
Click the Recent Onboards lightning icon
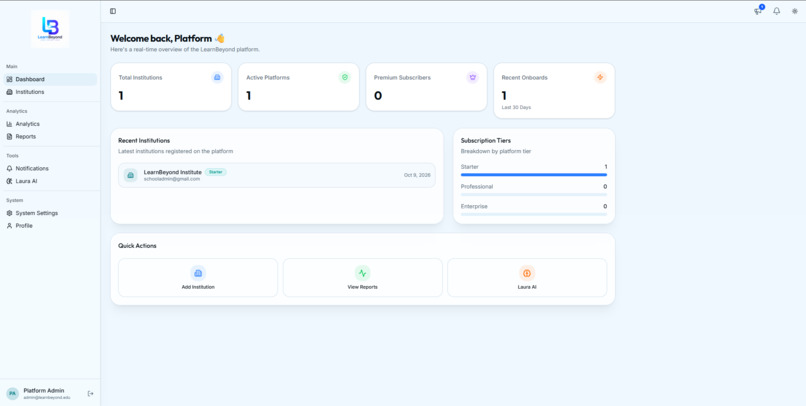pyautogui.click(x=600, y=78)
